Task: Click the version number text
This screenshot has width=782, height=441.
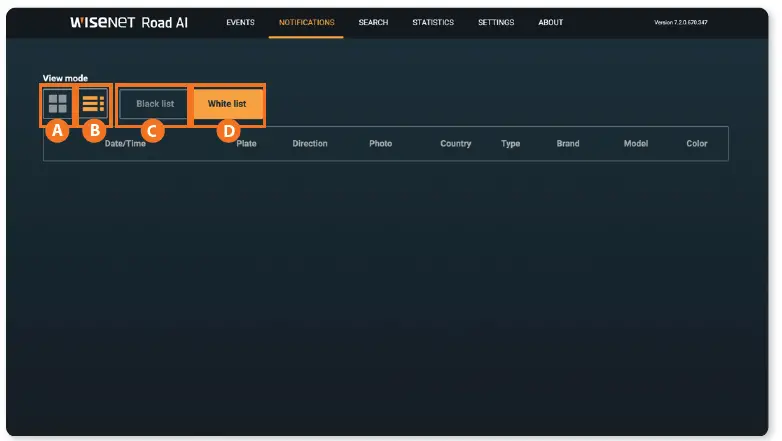Action: (x=681, y=22)
